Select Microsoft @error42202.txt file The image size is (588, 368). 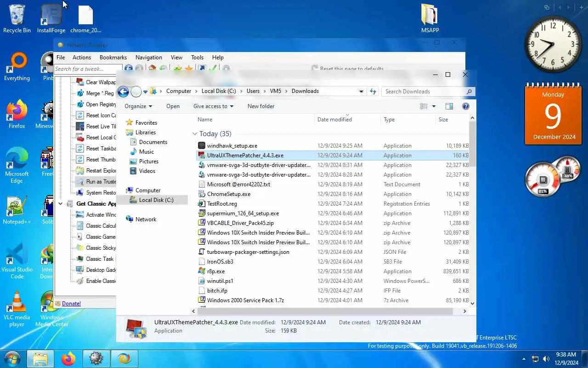click(238, 184)
